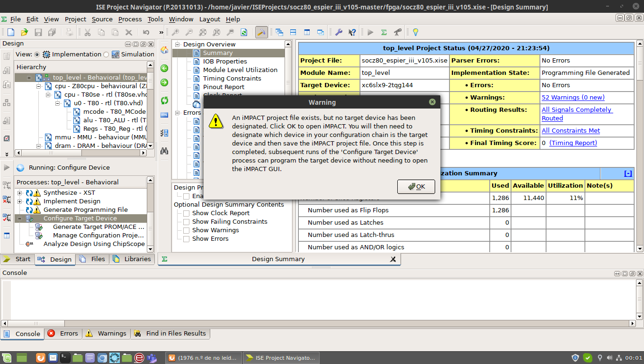This screenshot has height=364, width=644.
Task: Switch to the Files tab
Action: (x=93, y=259)
